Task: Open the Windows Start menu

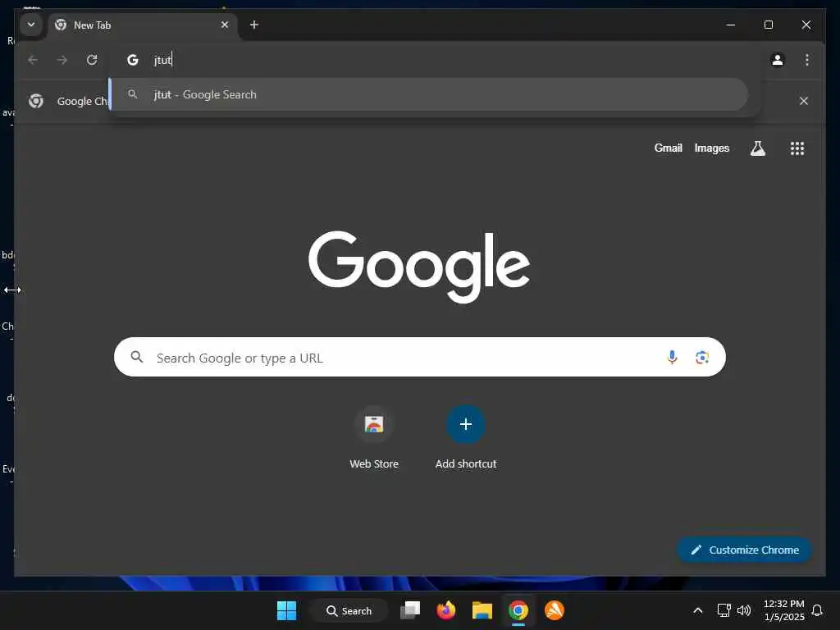Action: click(286, 610)
